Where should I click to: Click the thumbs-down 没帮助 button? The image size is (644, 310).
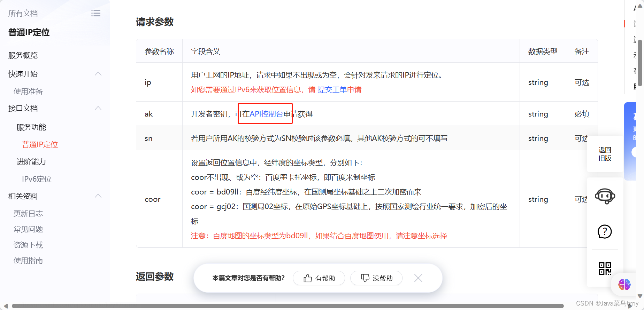pyautogui.click(x=376, y=278)
